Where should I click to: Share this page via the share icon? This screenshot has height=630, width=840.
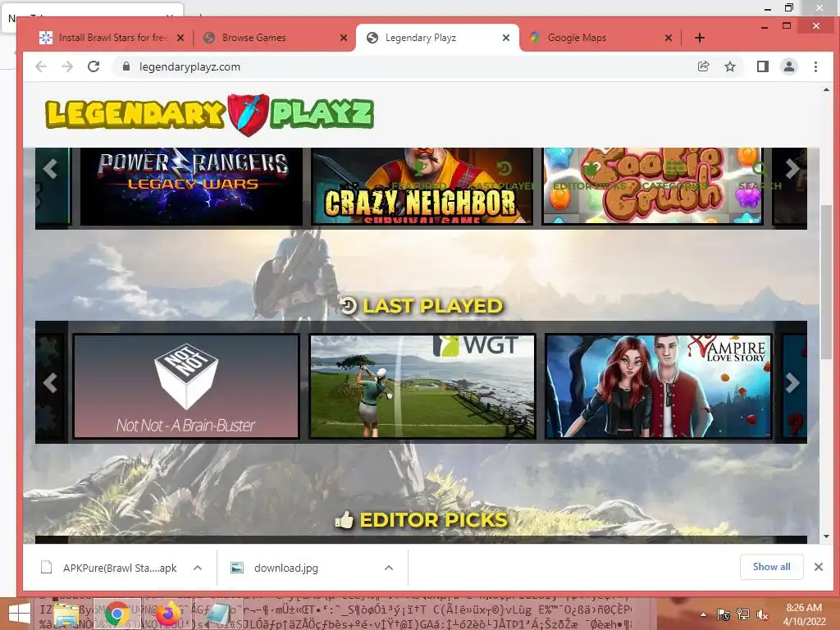703,66
